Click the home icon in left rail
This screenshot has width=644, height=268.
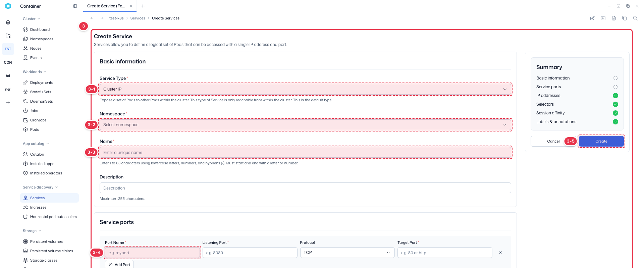(8, 22)
